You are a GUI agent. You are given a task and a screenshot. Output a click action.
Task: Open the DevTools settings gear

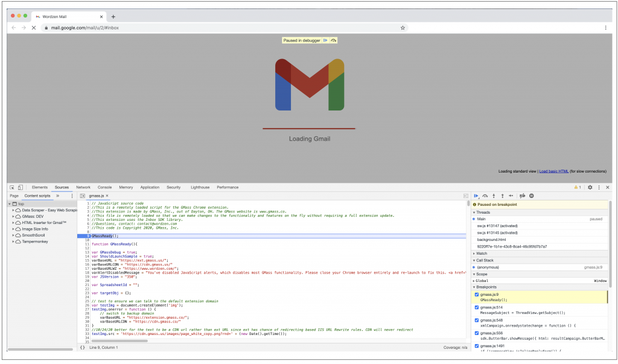pos(590,187)
